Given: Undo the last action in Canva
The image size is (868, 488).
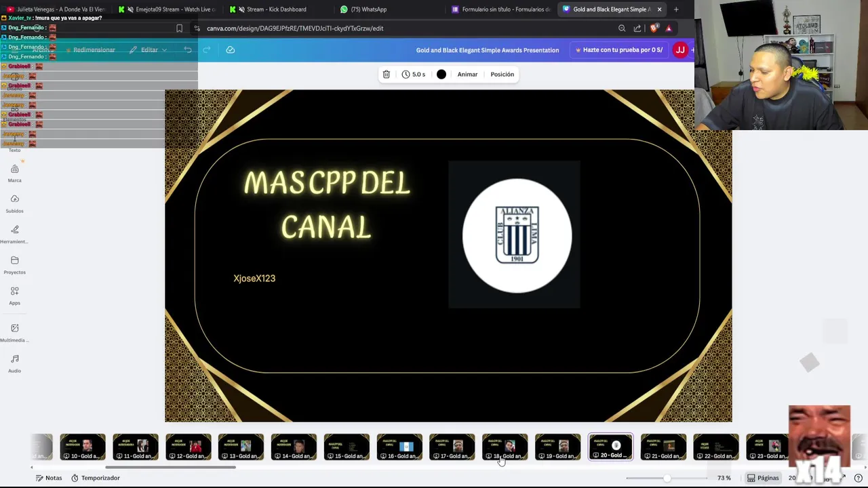Looking at the screenshot, I should click(x=188, y=49).
